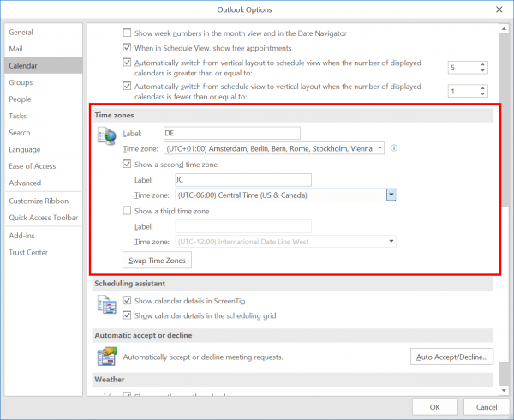Open second time zone Central Time dropdown arrow

(x=391, y=195)
